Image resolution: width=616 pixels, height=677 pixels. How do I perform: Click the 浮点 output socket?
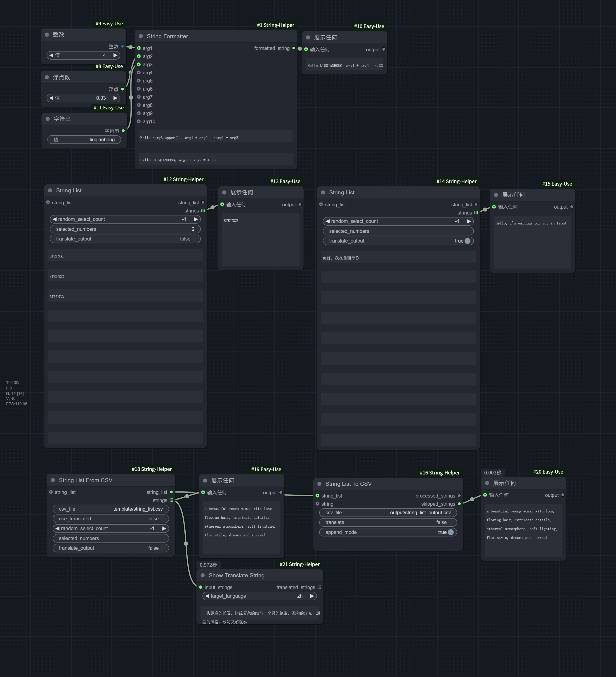pyautogui.click(x=123, y=89)
